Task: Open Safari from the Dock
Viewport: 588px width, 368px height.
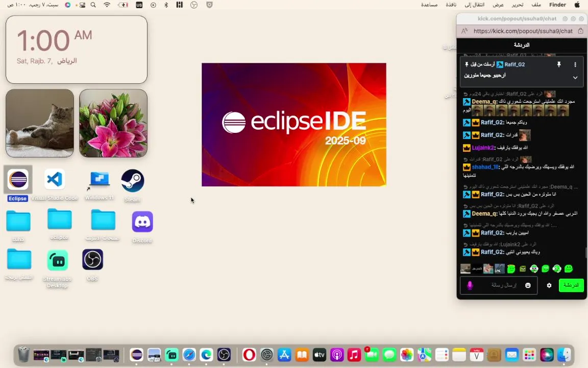Action: click(189, 355)
